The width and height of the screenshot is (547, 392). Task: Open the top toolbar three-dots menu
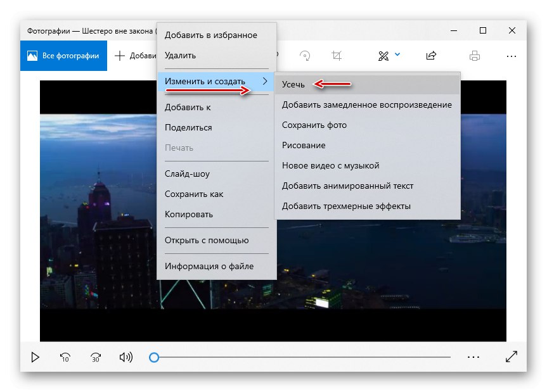tap(511, 56)
